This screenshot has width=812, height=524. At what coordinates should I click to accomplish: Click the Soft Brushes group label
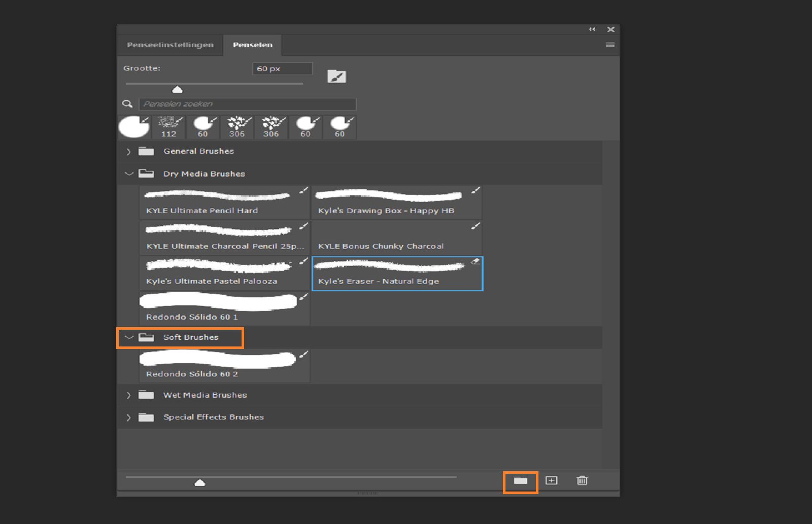191,337
